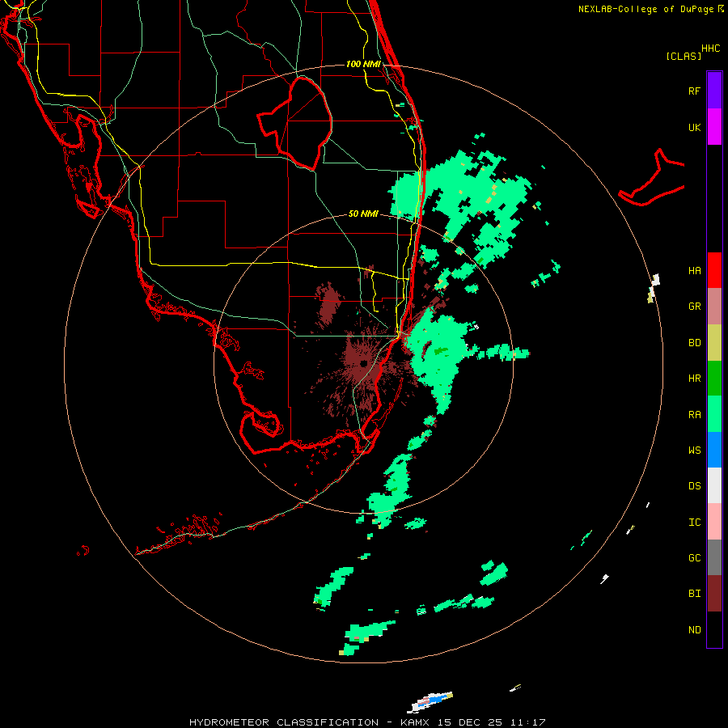Select the GC gray legend swatch
728x728 pixels.
(714, 557)
